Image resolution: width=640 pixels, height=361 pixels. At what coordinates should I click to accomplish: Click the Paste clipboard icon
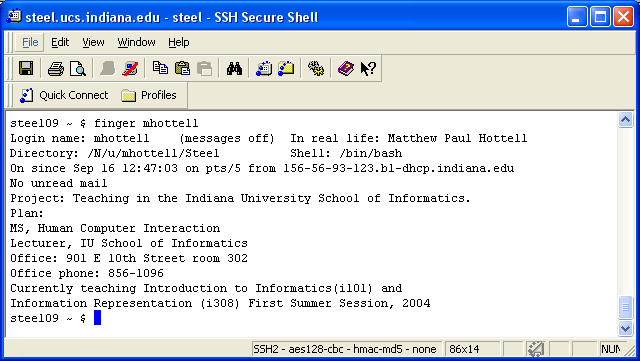coord(182,68)
